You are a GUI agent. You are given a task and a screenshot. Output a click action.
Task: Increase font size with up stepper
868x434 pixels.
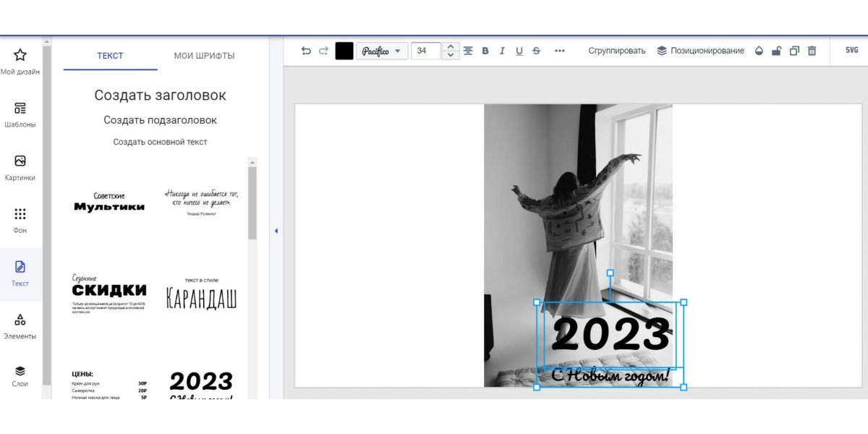pyautogui.click(x=451, y=47)
